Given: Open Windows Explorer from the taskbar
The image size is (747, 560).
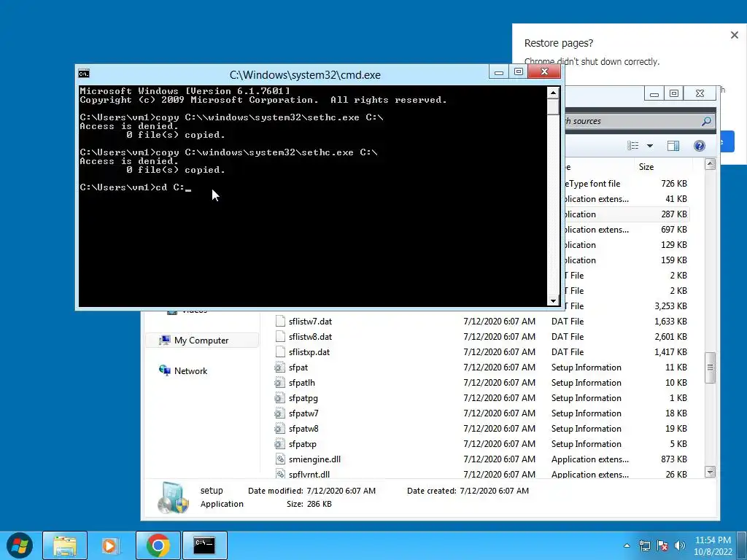Looking at the screenshot, I should click(x=65, y=545).
